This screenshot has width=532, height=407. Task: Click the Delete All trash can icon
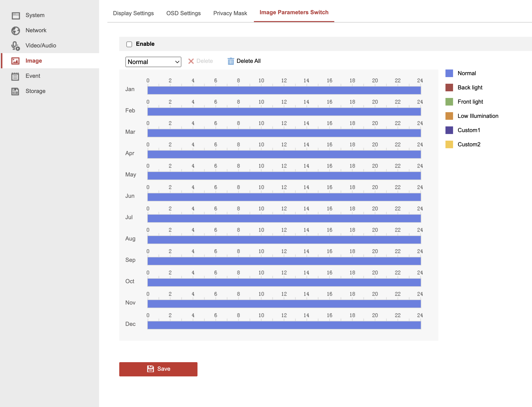click(x=230, y=61)
